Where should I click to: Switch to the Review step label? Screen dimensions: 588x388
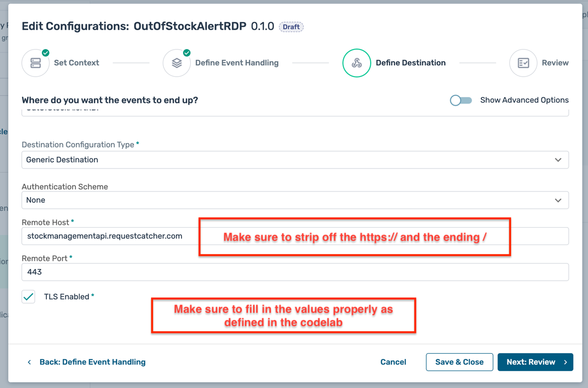[x=555, y=62]
